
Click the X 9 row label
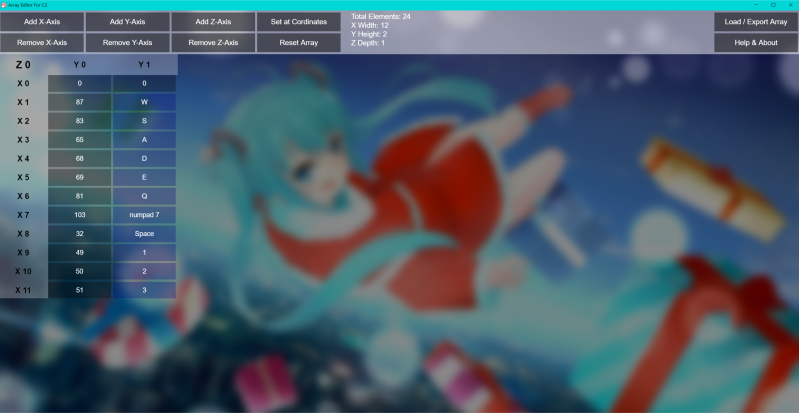pos(23,252)
